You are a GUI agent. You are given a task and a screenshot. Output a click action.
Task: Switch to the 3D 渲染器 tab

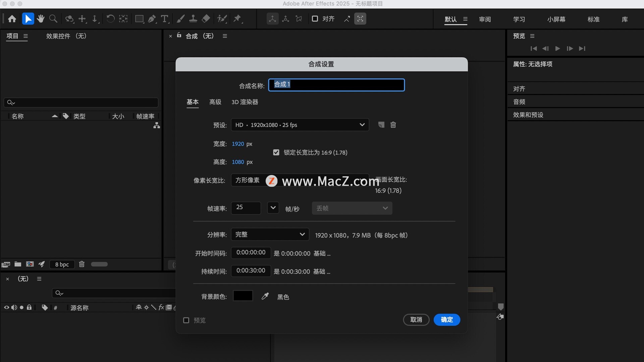coord(245,102)
